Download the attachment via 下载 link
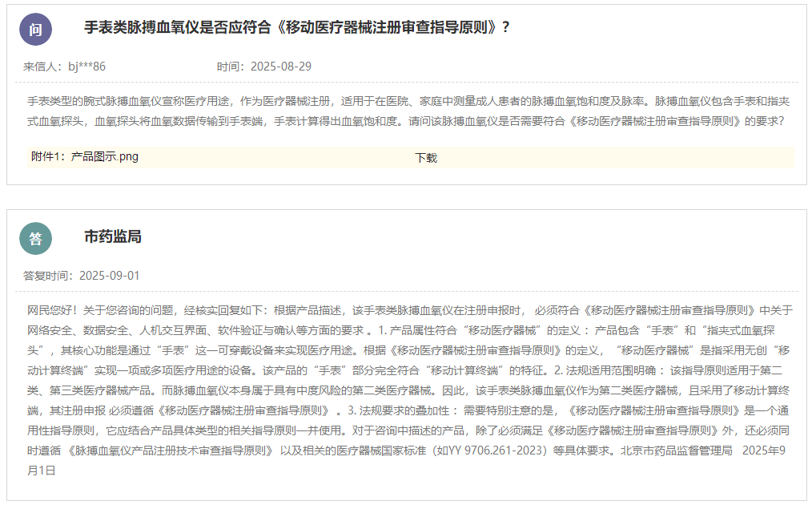This screenshot has height=509, width=812. 426,158
